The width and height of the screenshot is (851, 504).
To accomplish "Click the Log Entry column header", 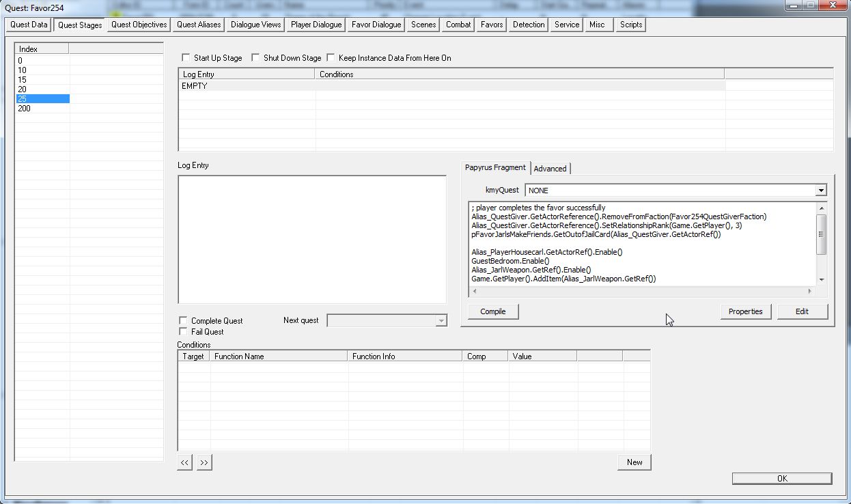I will 247,74.
